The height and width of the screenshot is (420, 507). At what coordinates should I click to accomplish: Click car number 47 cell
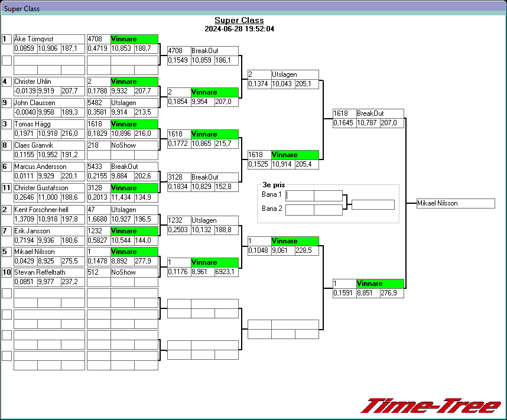pyautogui.click(x=99, y=210)
